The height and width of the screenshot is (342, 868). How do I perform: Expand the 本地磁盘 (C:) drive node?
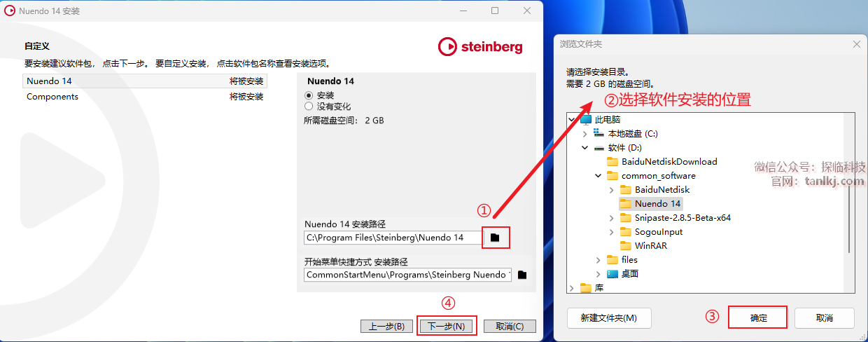585,134
